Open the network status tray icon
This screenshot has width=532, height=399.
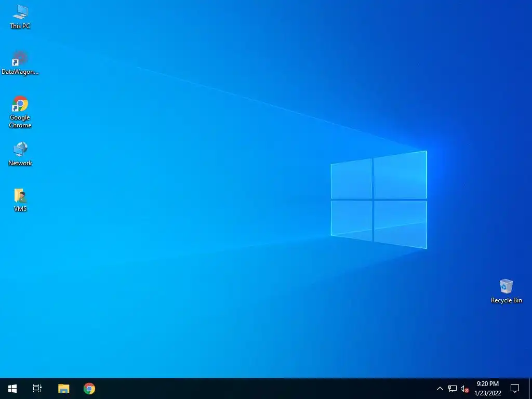(453, 389)
